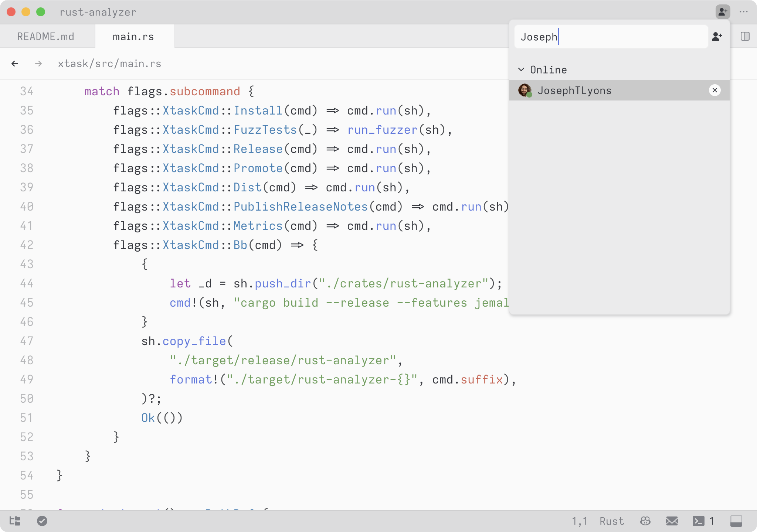Click the forward navigation arrow
The height and width of the screenshot is (532, 757).
38,64
